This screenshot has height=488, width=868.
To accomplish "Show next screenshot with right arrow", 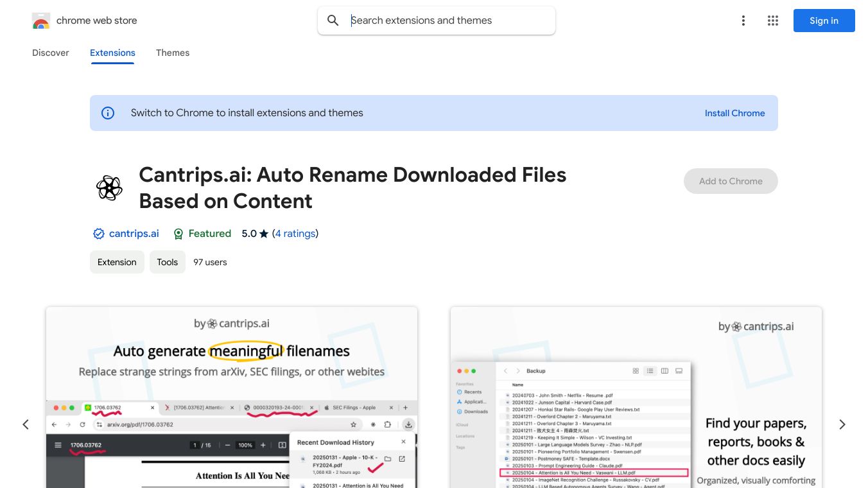I will [x=842, y=424].
